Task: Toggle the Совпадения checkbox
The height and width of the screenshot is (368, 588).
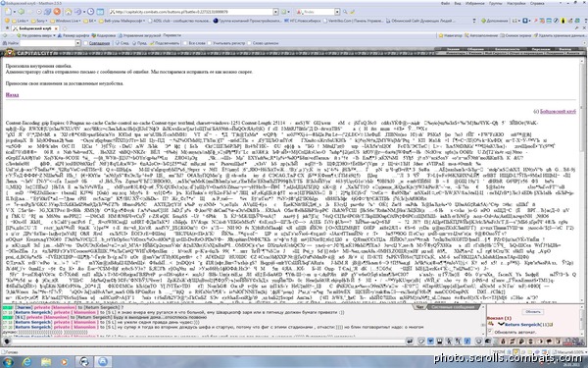Action: (86, 43)
